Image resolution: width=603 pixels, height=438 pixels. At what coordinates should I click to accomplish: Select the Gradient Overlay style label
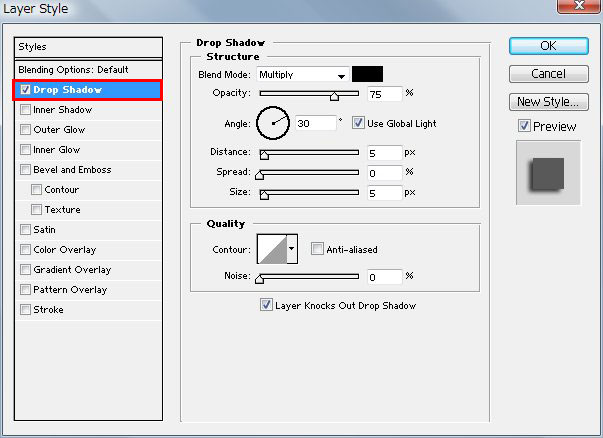pyautogui.click(x=72, y=270)
